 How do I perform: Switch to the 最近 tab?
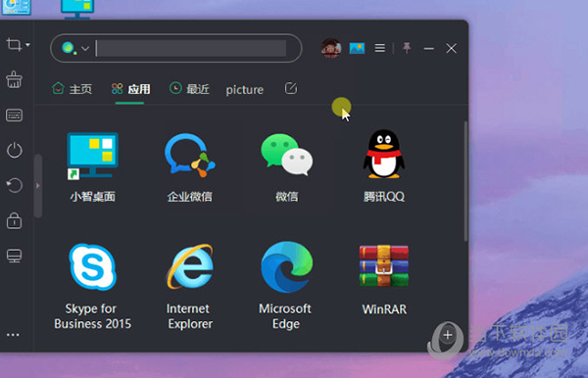189,89
